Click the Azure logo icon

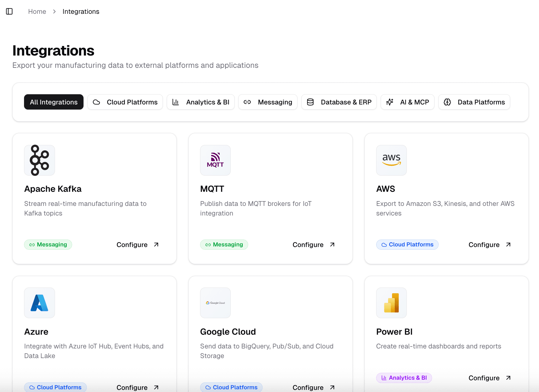pos(39,303)
